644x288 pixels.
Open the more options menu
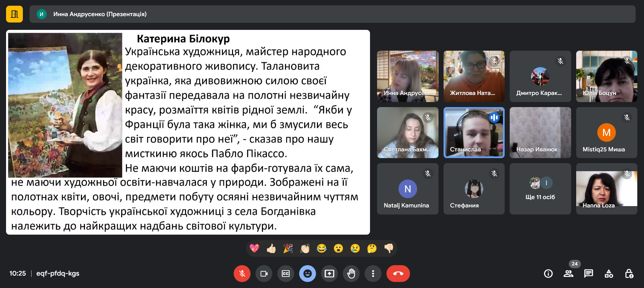coord(373,274)
